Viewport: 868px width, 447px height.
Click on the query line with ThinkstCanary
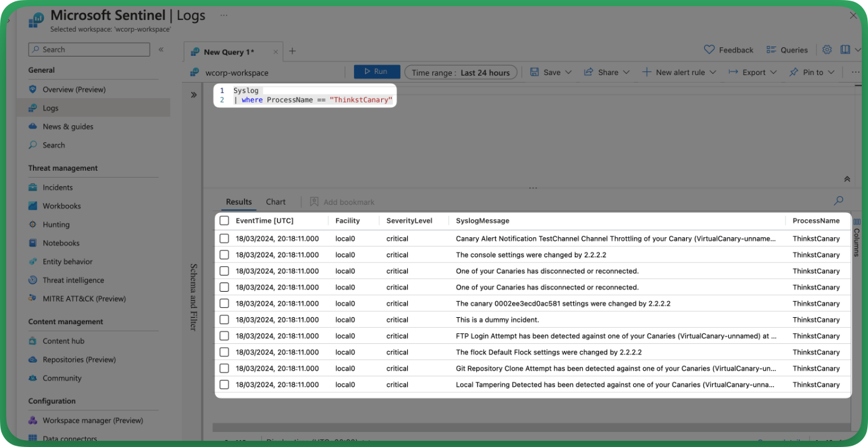(x=314, y=100)
